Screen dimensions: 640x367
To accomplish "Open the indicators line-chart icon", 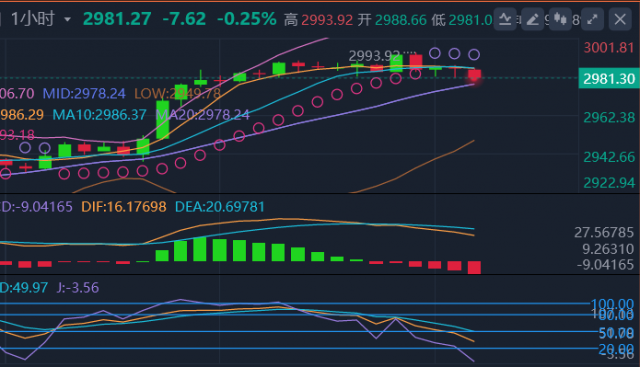I will click(505, 19).
